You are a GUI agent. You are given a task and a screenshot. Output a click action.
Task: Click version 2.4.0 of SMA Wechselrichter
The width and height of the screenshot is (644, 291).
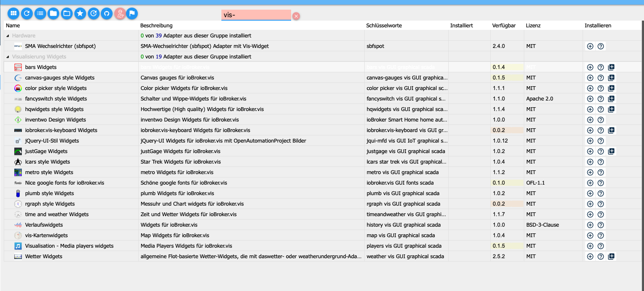coord(499,46)
